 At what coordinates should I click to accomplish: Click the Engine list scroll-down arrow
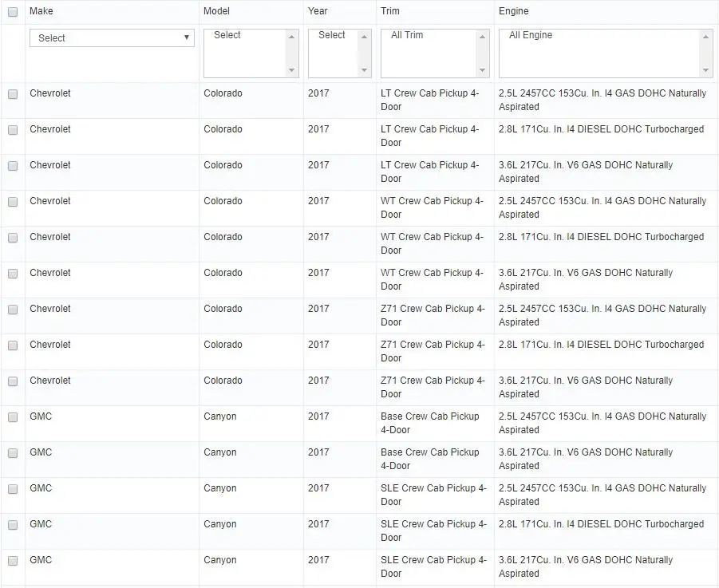click(705, 70)
